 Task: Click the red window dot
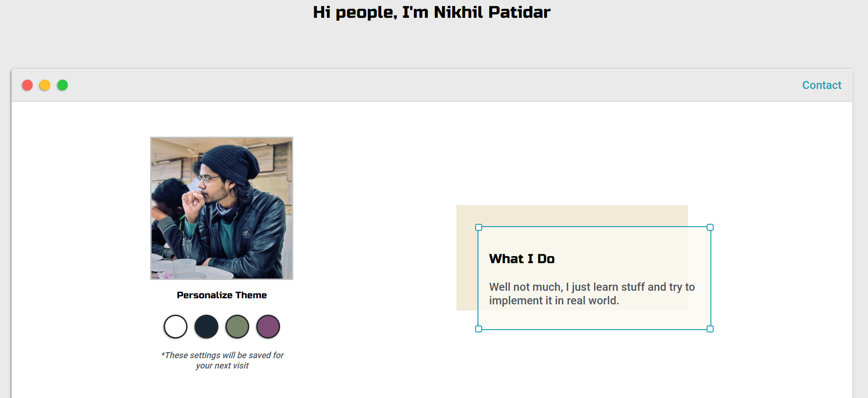28,85
